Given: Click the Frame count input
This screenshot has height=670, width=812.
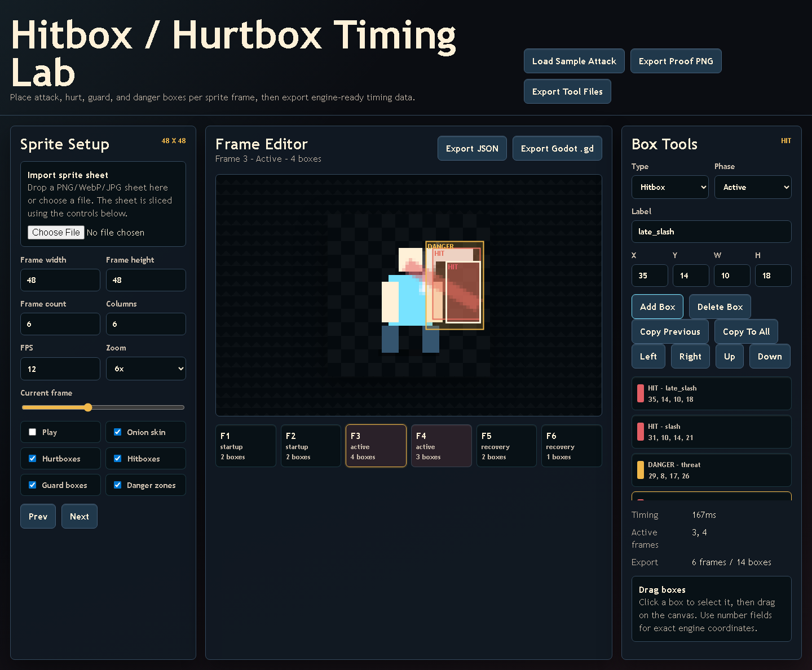Looking at the screenshot, I should (60, 324).
